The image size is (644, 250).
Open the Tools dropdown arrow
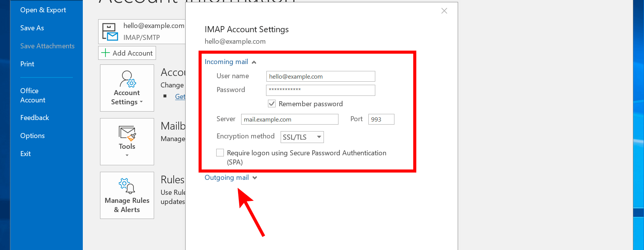click(x=127, y=155)
